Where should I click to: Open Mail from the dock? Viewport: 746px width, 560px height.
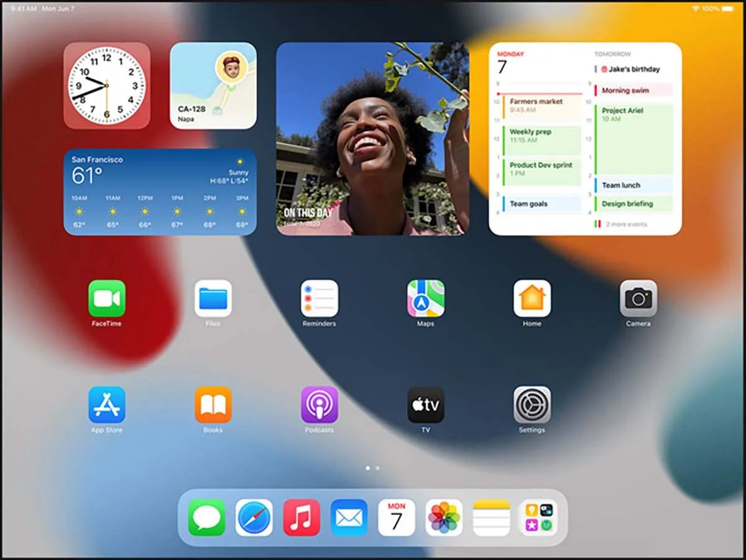point(349,516)
